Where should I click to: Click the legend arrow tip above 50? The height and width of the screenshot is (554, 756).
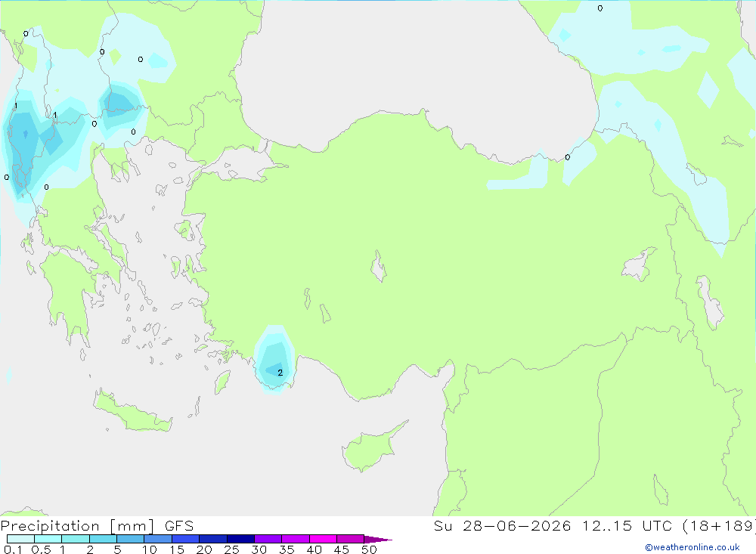378,540
